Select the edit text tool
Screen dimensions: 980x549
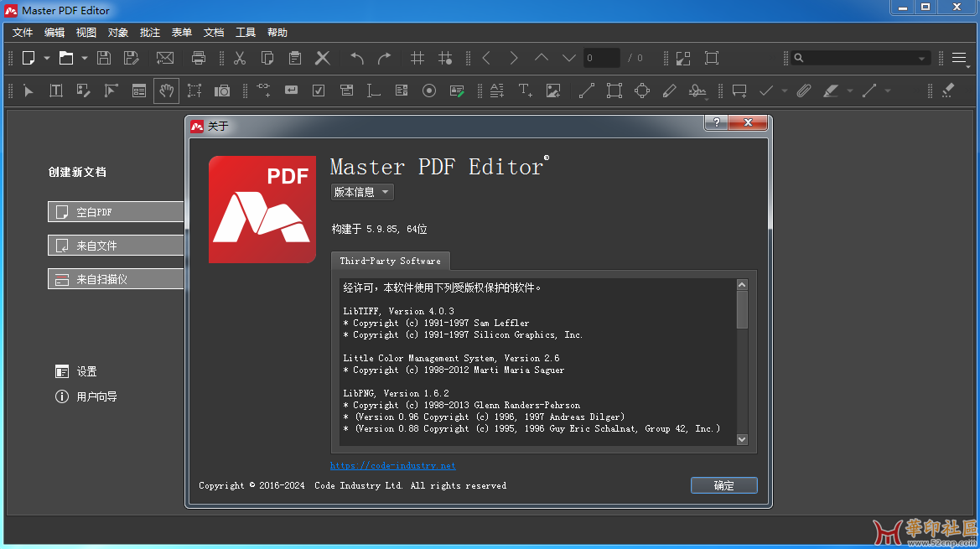pos(55,91)
